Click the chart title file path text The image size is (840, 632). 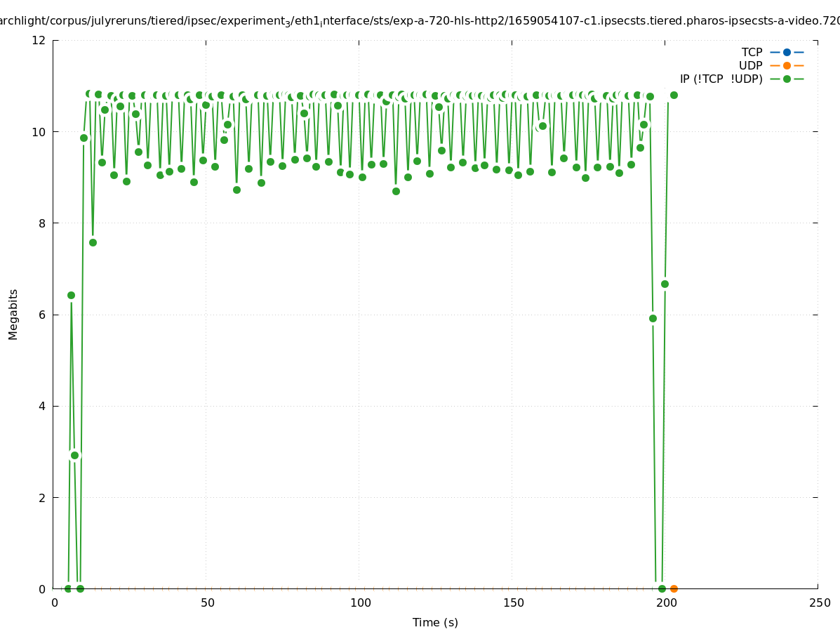(x=420, y=21)
